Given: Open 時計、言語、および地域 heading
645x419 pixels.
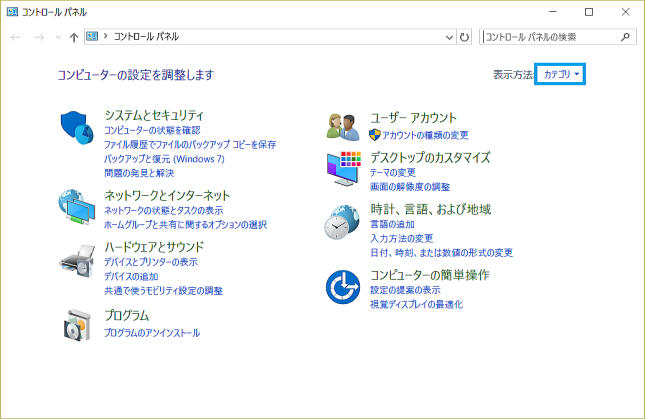Looking at the screenshot, I should (431, 209).
